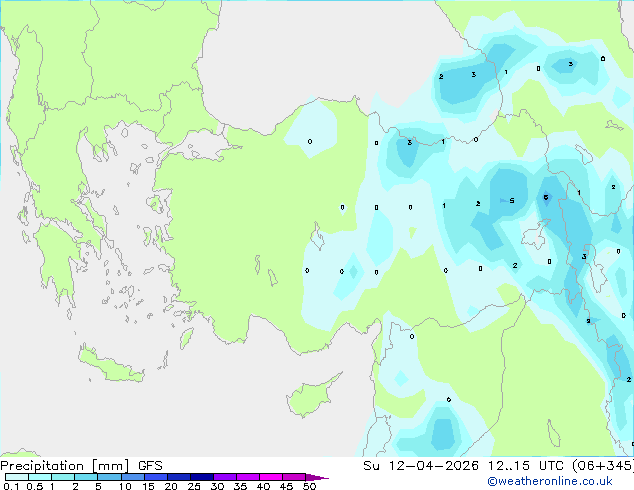
Task: Click the forecast date 'Su 12-04-2026 12..15 UTC'
Action: (463, 466)
